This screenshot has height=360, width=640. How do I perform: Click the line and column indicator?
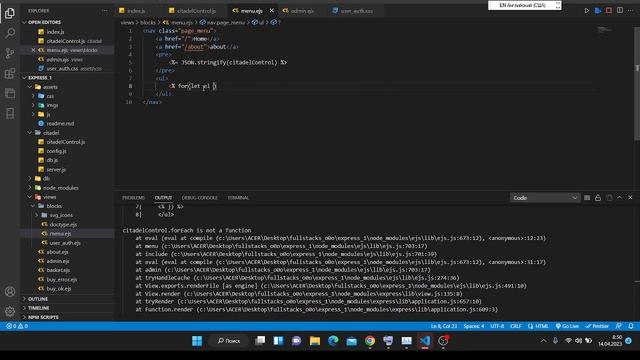[x=444, y=326]
